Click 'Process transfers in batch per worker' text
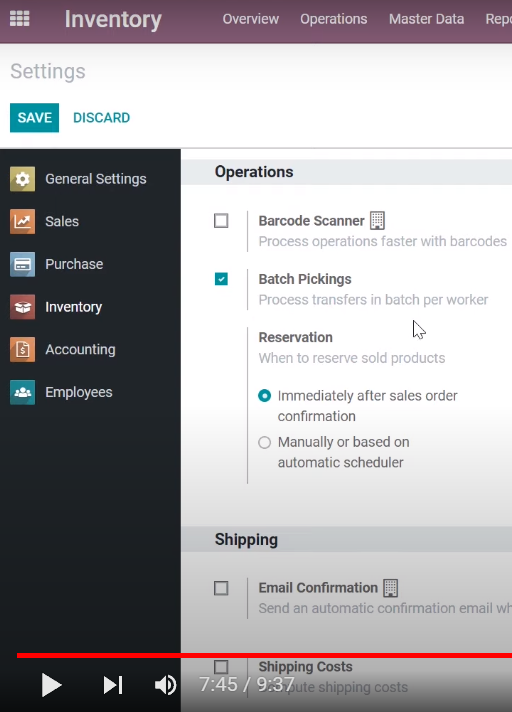The width and height of the screenshot is (512, 712). pos(373,300)
